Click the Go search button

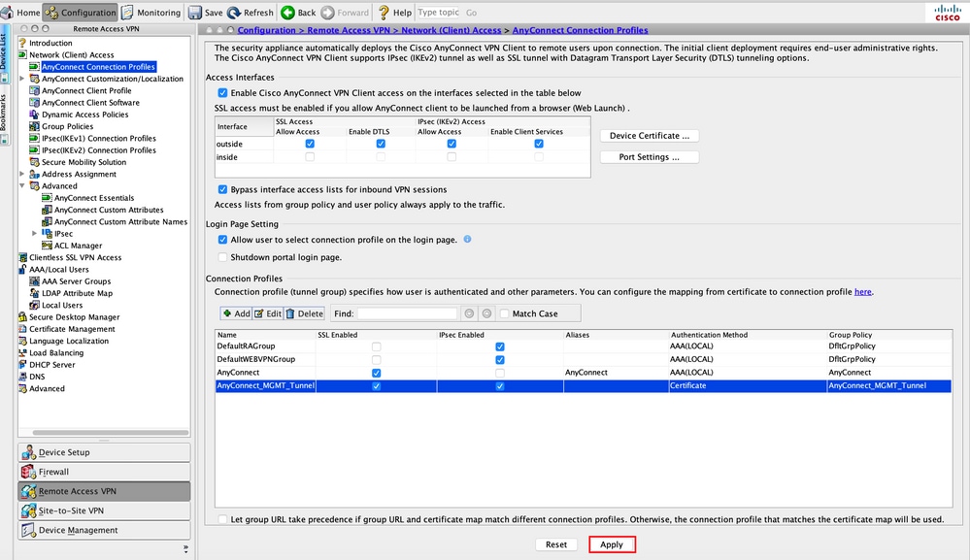coord(471,13)
